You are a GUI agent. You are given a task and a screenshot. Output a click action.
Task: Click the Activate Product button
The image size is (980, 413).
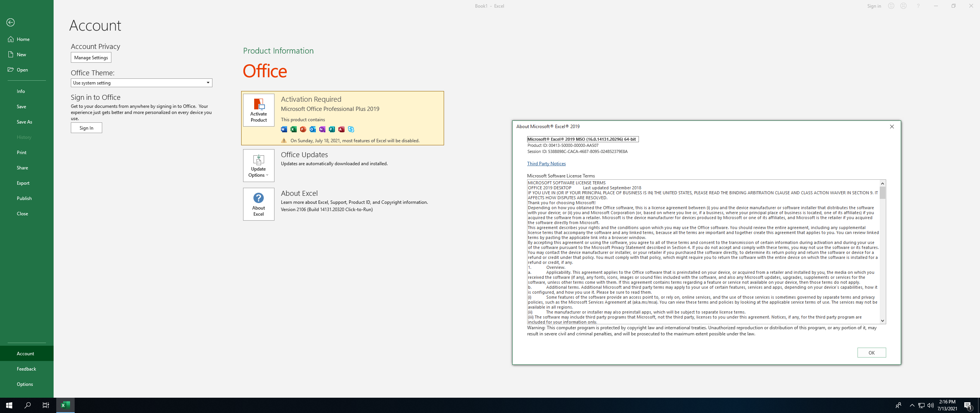click(259, 110)
